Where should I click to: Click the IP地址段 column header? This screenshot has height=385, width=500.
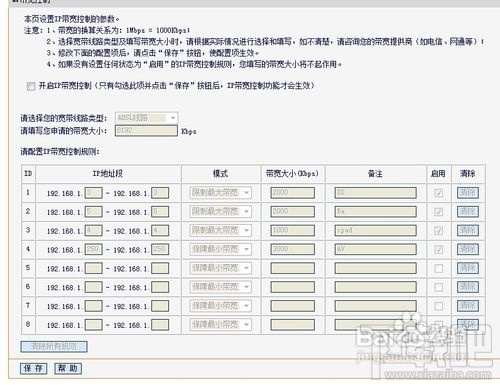pos(108,174)
